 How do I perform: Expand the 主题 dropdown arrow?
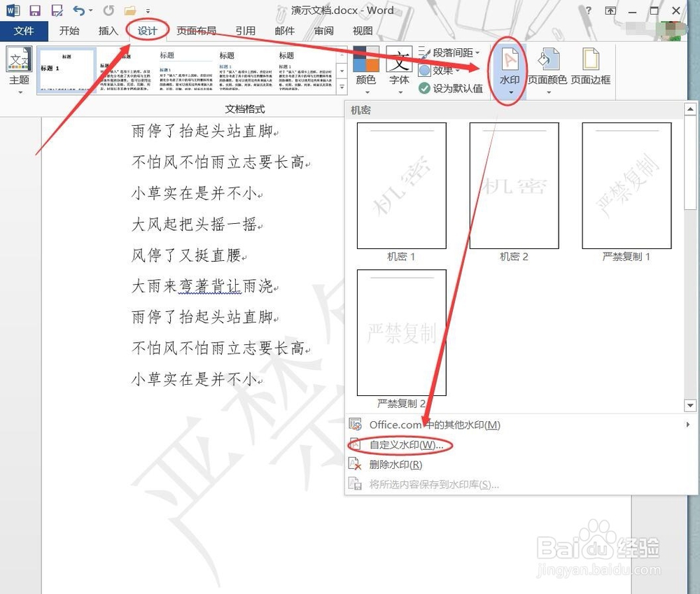tap(20, 92)
